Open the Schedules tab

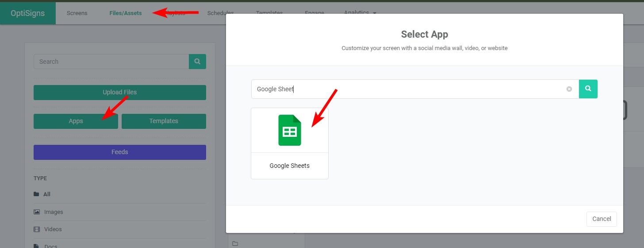tap(220, 13)
